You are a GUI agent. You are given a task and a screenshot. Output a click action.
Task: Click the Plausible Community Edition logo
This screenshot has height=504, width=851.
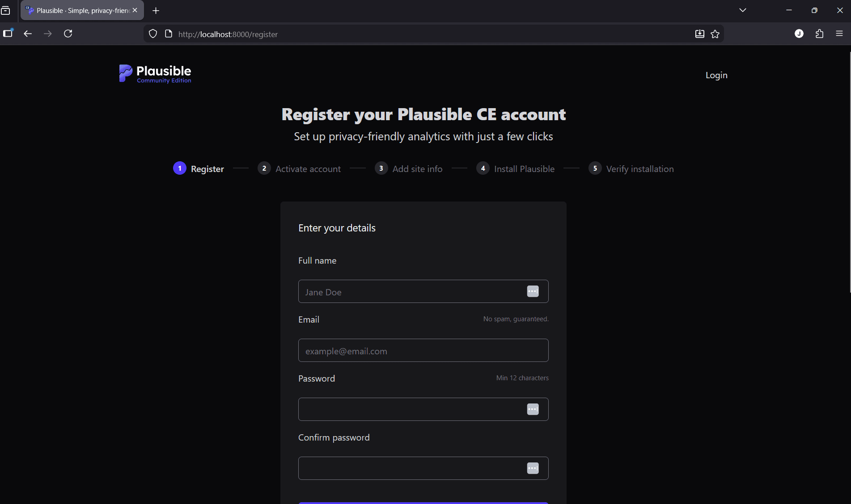click(155, 74)
